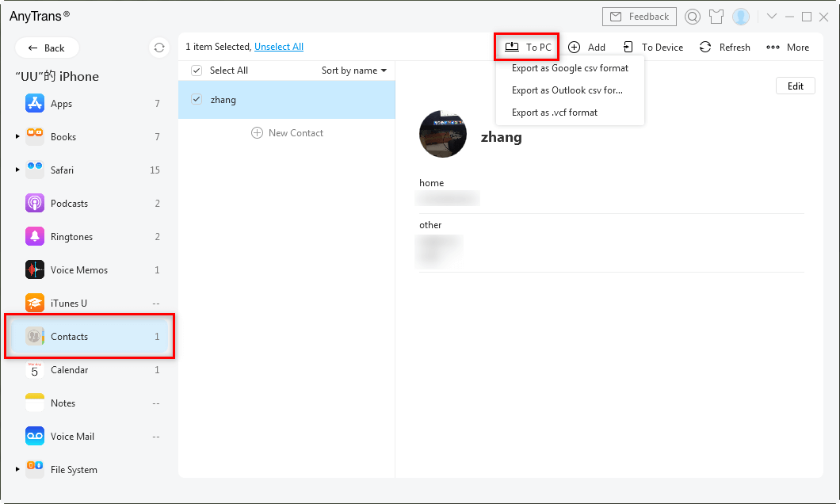840x504 pixels.
Task: Open the Voice Memos waveform icon
Action: click(35, 269)
